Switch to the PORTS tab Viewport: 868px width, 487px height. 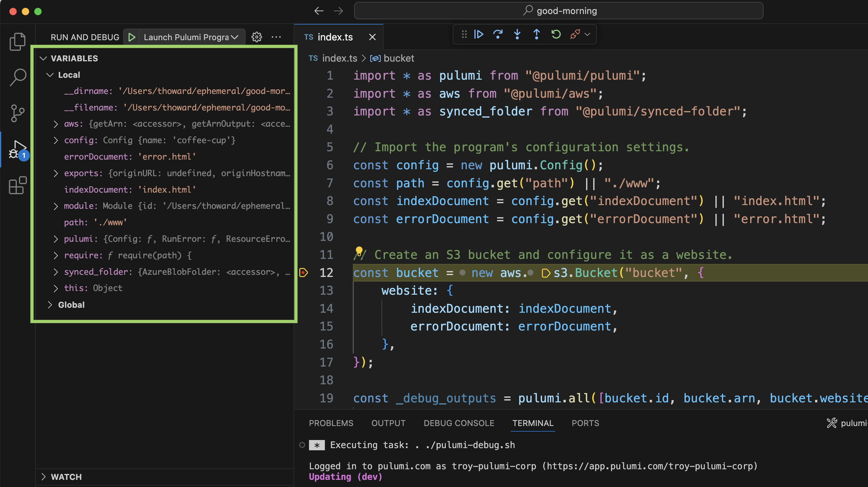tap(585, 423)
